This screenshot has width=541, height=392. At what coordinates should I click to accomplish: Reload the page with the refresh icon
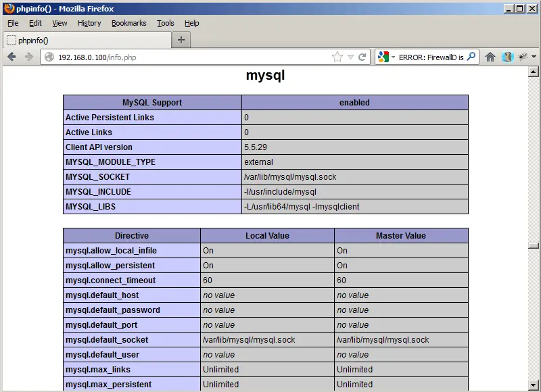tap(362, 57)
